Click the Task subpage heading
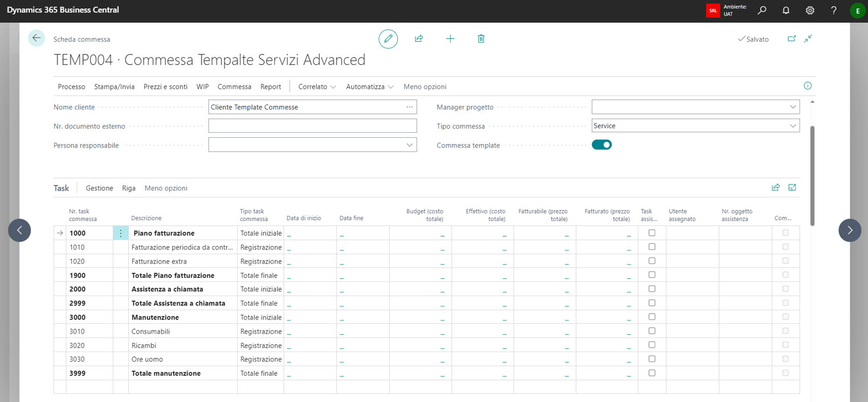The image size is (868, 402). click(x=61, y=188)
